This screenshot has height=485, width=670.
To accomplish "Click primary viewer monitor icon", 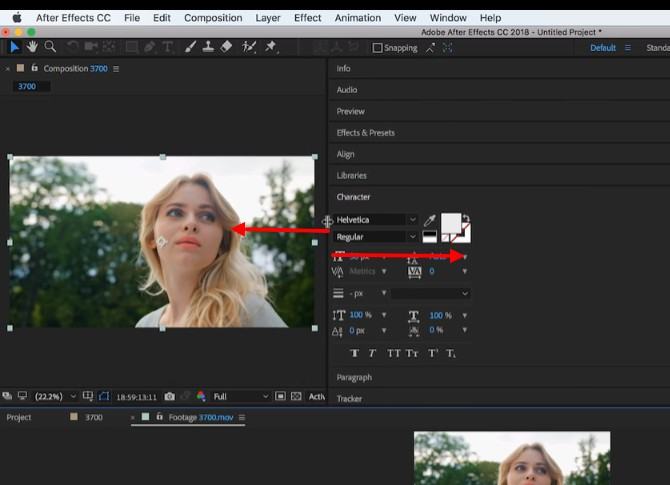I will coord(22,396).
